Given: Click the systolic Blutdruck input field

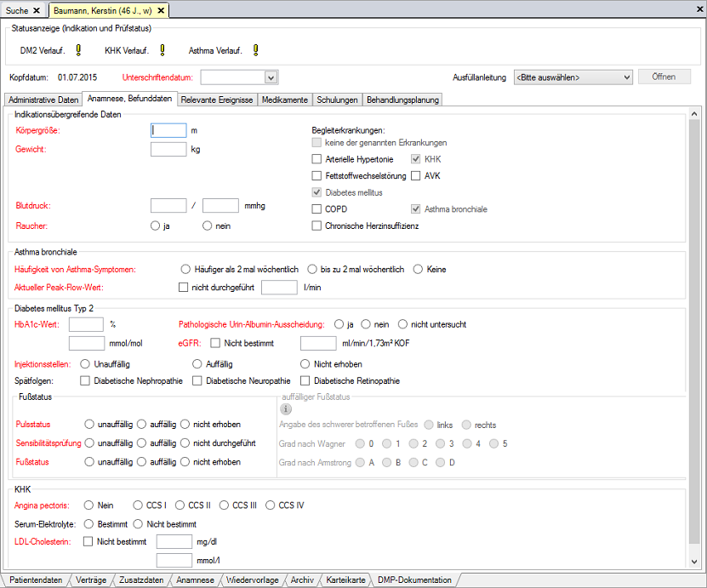Looking at the screenshot, I should pos(168,206).
